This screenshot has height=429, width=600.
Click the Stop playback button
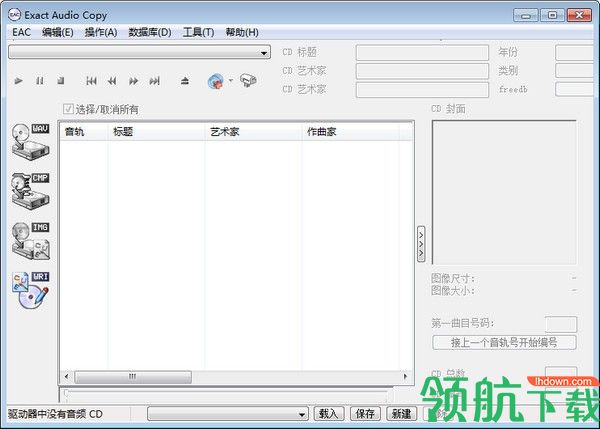click(60, 81)
